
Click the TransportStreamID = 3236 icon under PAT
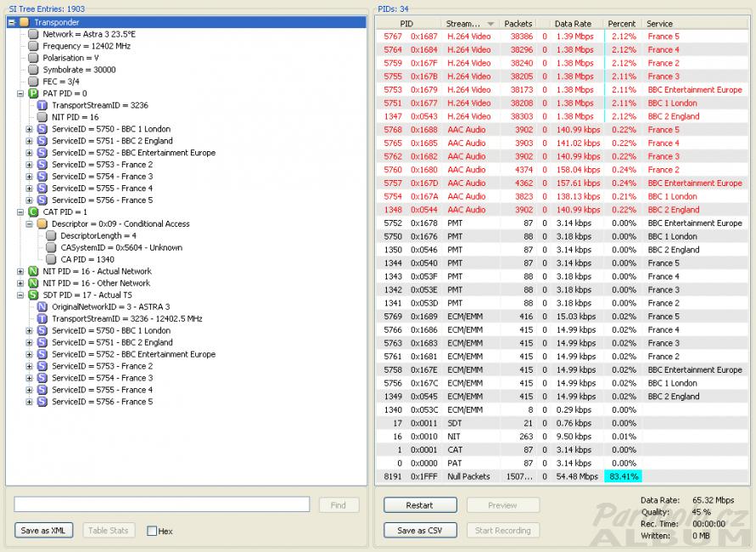[42, 105]
